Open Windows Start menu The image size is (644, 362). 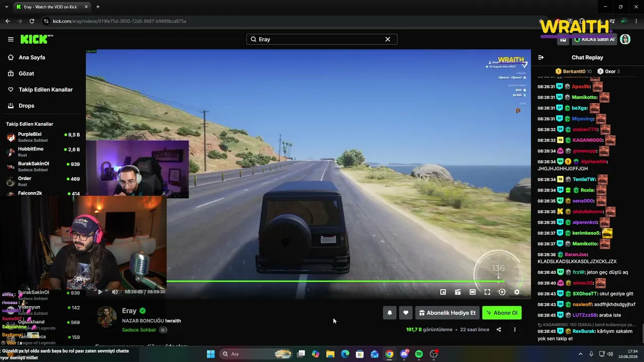click(x=210, y=354)
